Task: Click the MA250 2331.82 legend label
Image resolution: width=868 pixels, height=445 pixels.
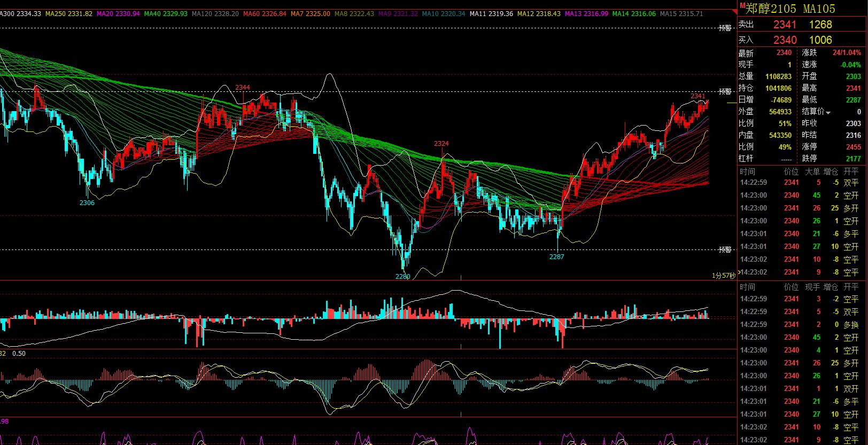Action: pyautogui.click(x=69, y=13)
